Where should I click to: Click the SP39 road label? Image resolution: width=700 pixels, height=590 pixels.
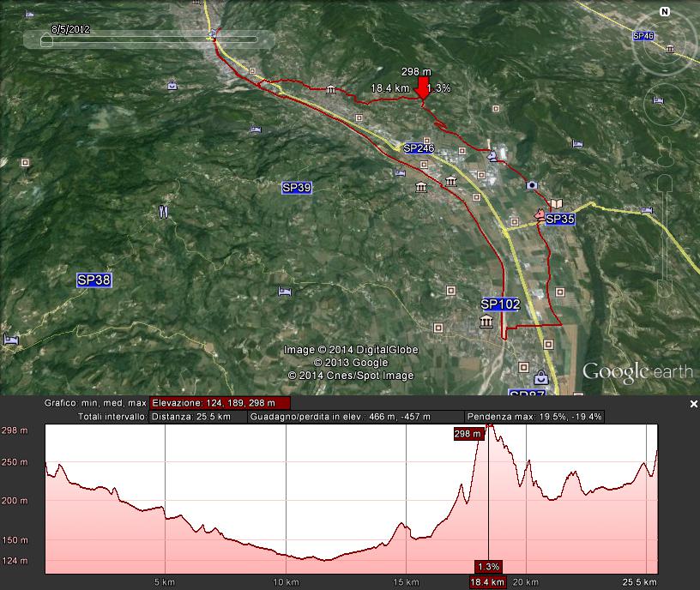(x=296, y=187)
